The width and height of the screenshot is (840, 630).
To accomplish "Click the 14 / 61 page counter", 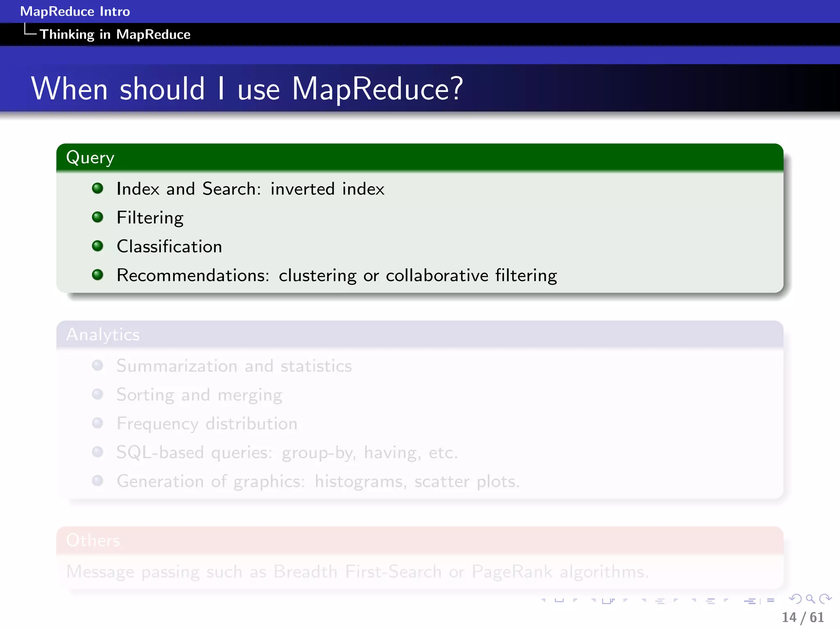I will pyautogui.click(x=803, y=617).
